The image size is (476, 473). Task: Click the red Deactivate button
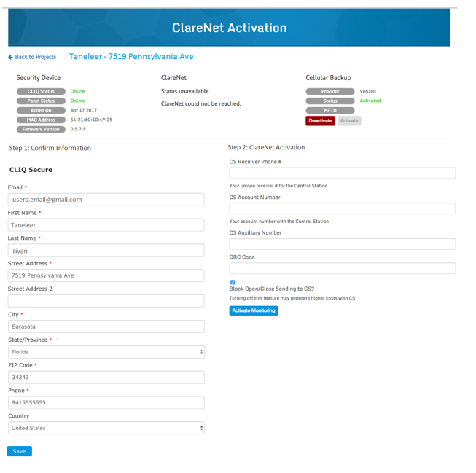click(x=320, y=121)
